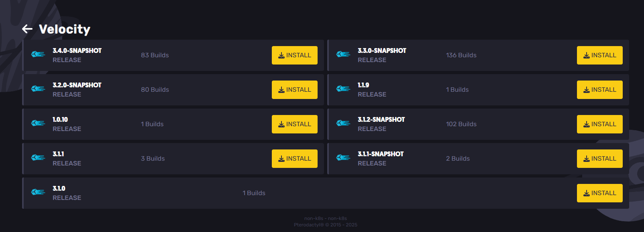The width and height of the screenshot is (644, 232).
Task: Install version 3.2.0-SNAPSHOT
Action: click(295, 90)
